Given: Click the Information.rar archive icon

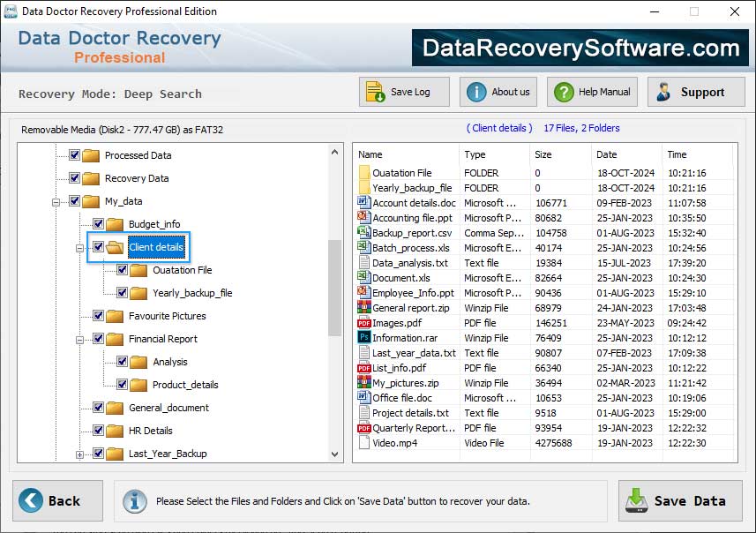Looking at the screenshot, I should (364, 338).
